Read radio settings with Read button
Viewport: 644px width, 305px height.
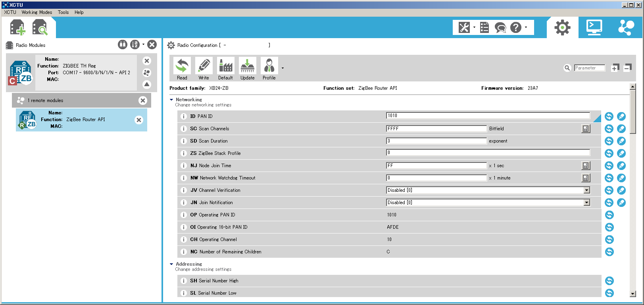click(x=182, y=69)
